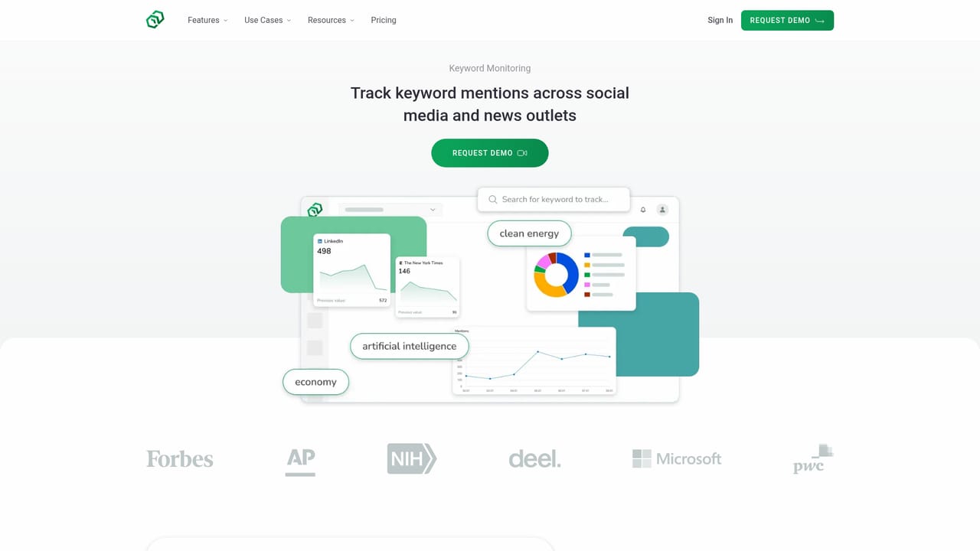Open the Resources dropdown
Viewport: 980px width, 551px height.
pos(331,20)
